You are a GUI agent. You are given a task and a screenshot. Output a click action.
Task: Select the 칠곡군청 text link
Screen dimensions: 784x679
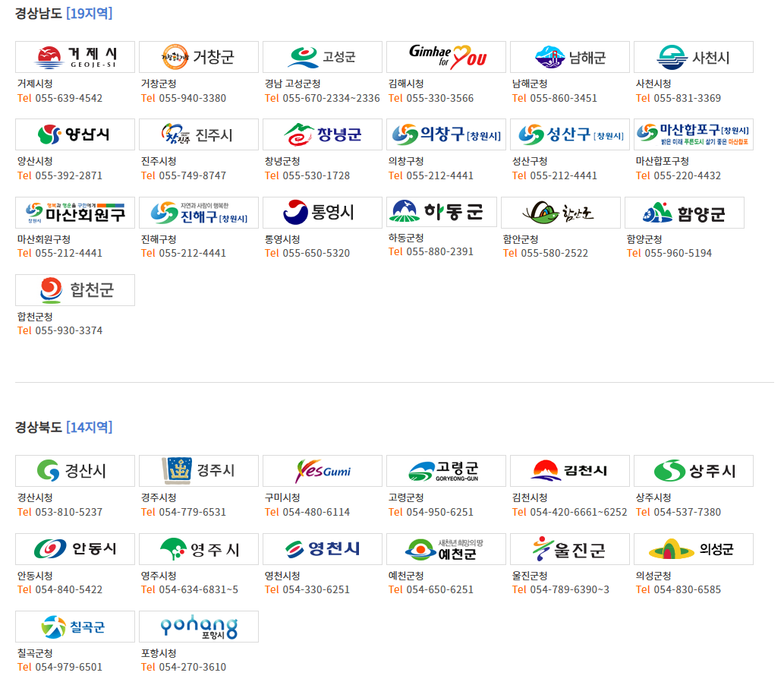[35, 653]
